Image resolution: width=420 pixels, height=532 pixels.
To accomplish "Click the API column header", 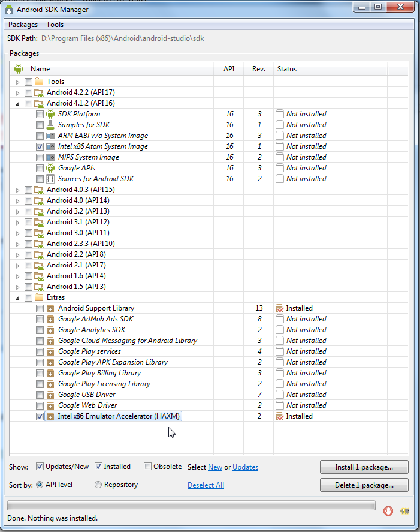I will coord(229,69).
